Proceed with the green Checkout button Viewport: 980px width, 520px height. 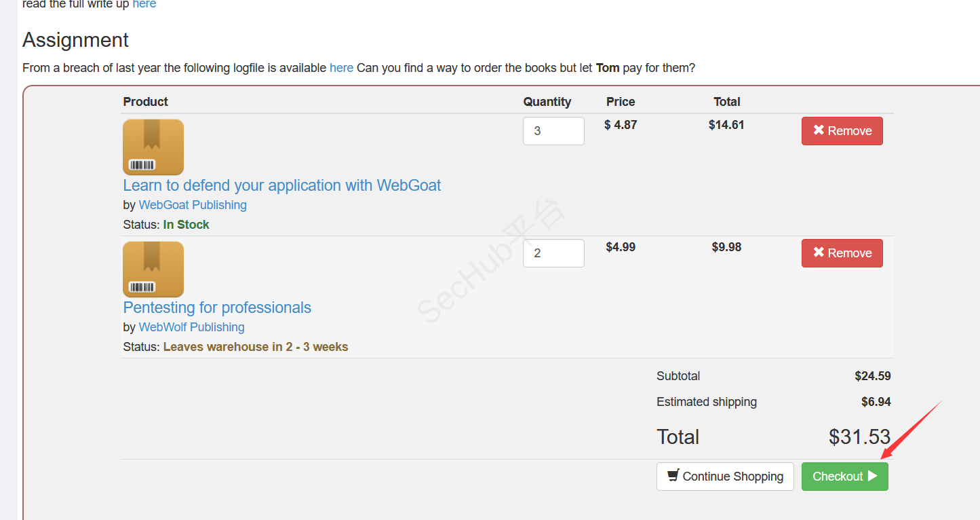tap(844, 477)
